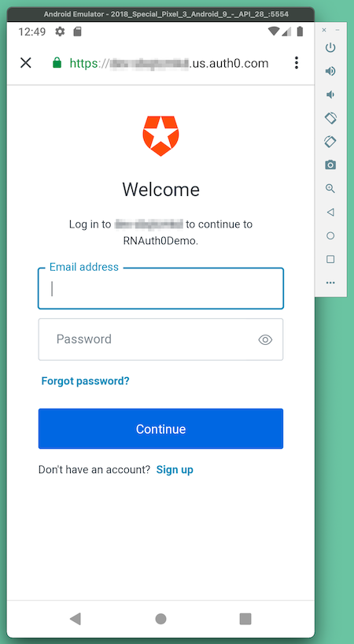
Task: Open emulator extended controls three dots
Action: [330, 283]
